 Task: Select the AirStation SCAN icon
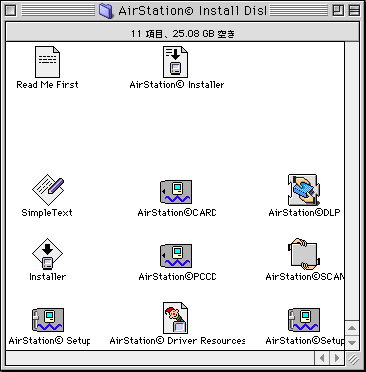[x=304, y=254]
